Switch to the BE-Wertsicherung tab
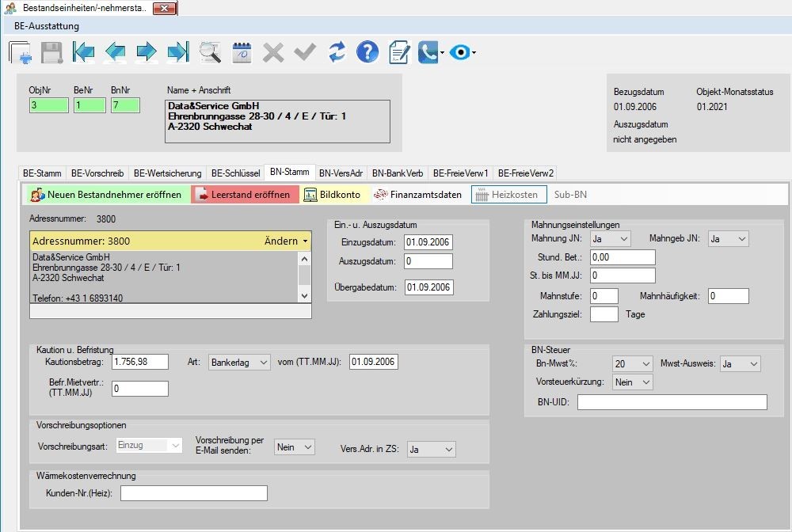The height and width of the screenshot is (532, 792). tap(167, 173)
